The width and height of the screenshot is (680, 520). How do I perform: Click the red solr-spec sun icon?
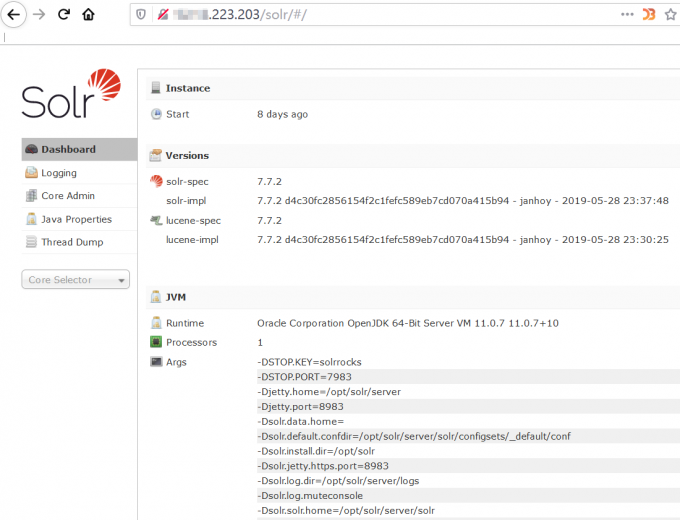click(156, 181)
